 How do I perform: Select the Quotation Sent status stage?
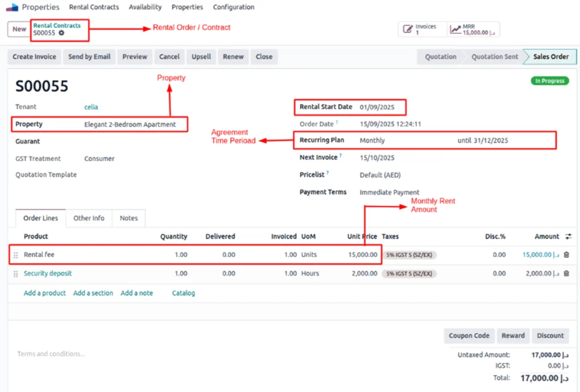[x=494, y=57]
